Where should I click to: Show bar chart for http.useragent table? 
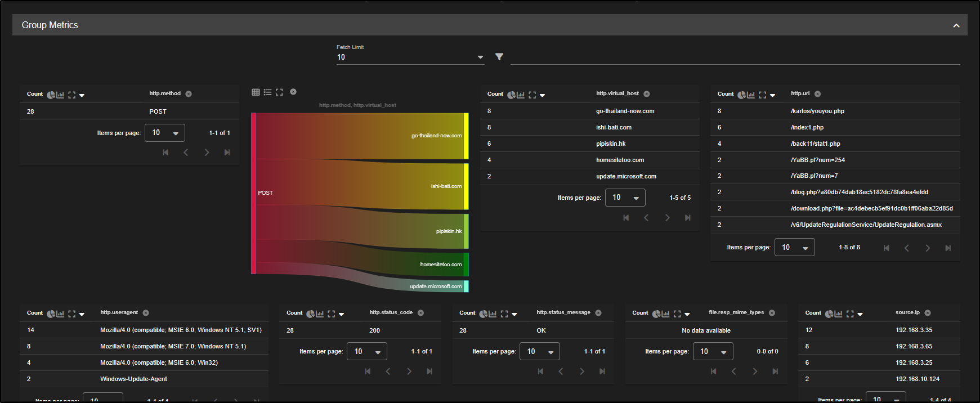[60, 314]
